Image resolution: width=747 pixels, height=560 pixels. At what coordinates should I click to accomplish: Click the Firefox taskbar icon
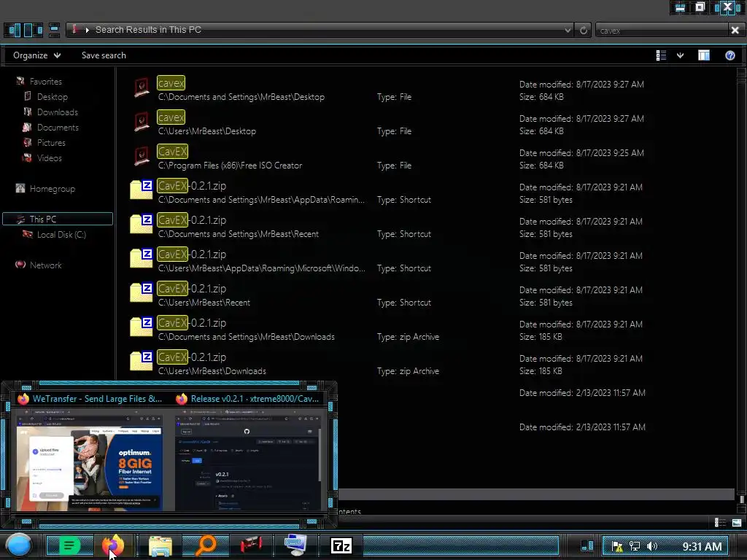113,545
